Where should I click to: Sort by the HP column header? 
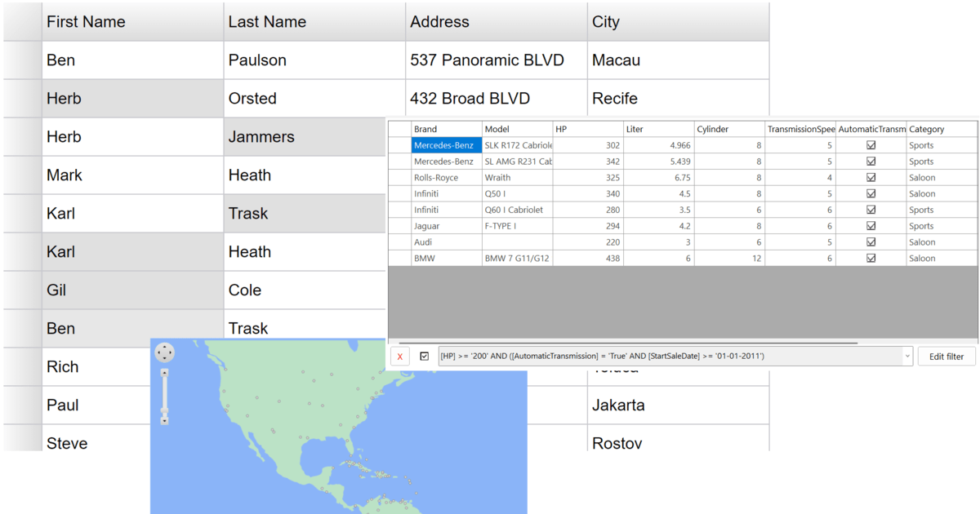coord(587,129)
